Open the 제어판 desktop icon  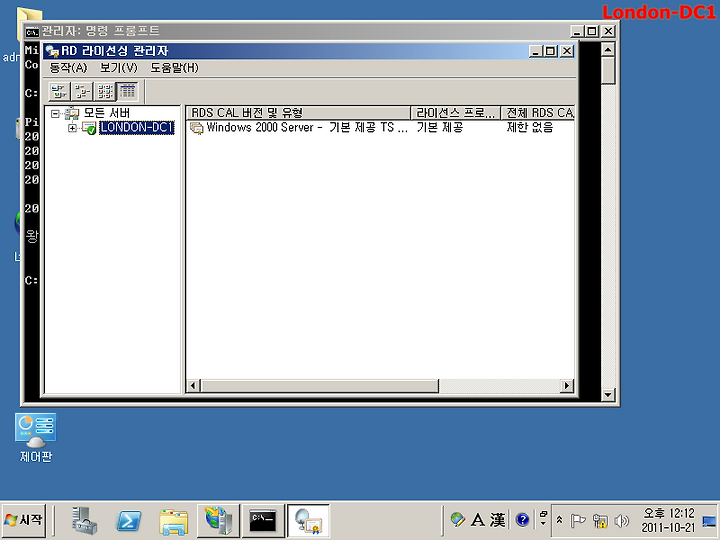(36, 438)
